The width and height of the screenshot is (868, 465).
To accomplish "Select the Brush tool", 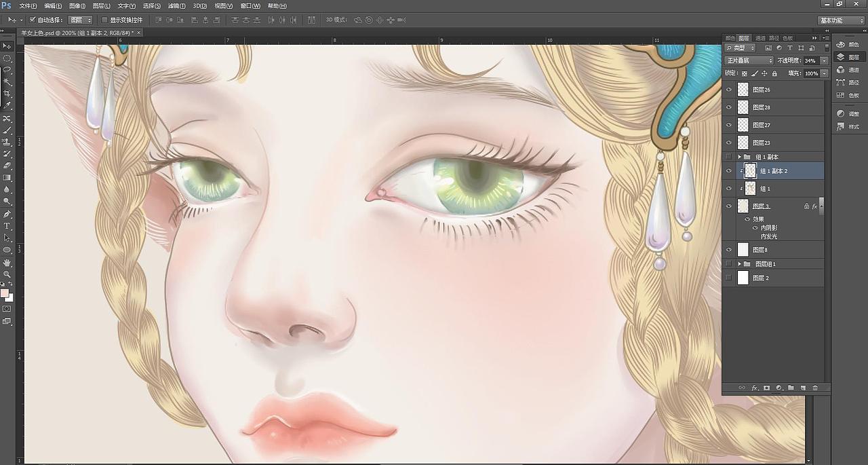I will tap(7, 129).
